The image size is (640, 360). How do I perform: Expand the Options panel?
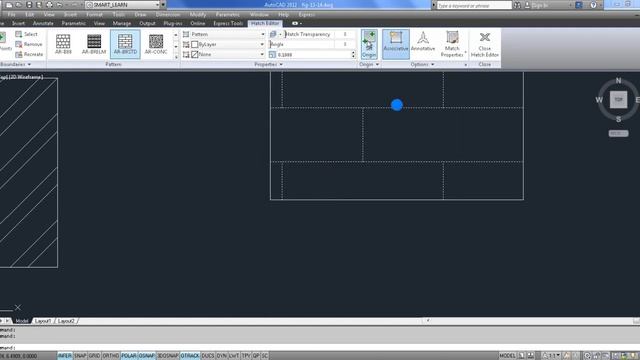(x=422, y=64)
